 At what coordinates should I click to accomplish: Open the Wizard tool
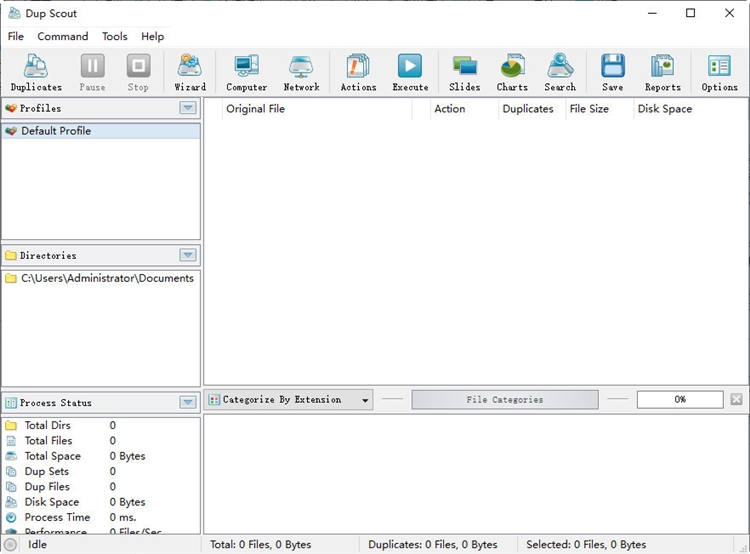[x=190, y=72]
